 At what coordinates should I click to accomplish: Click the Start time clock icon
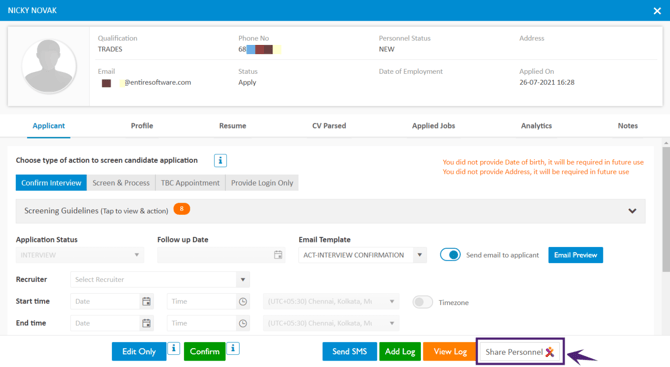tap(243, 301)
